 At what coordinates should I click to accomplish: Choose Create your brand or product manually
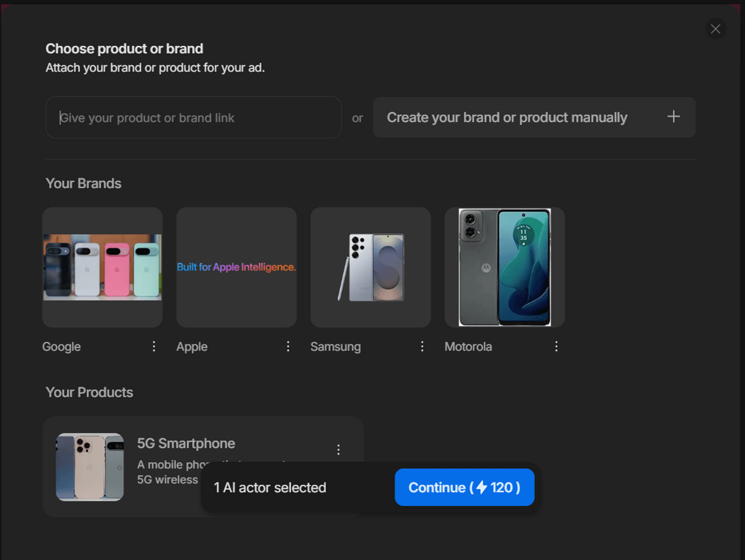[508, 117]
